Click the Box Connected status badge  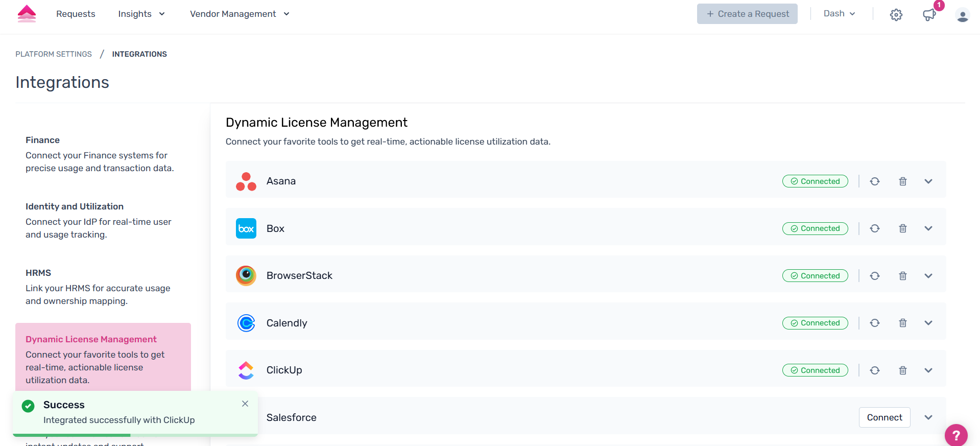coord(815,228)
